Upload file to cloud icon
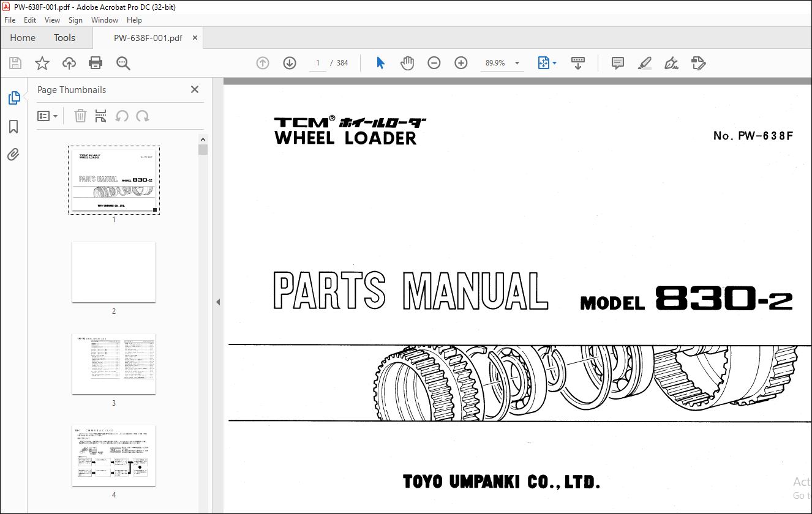The width and height of the screenshot is (812, 514). [69, 63]
